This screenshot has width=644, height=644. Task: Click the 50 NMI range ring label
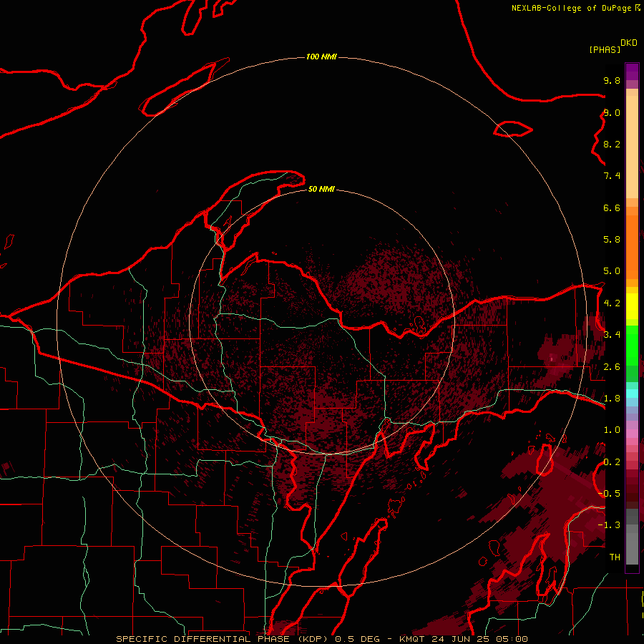321,189
